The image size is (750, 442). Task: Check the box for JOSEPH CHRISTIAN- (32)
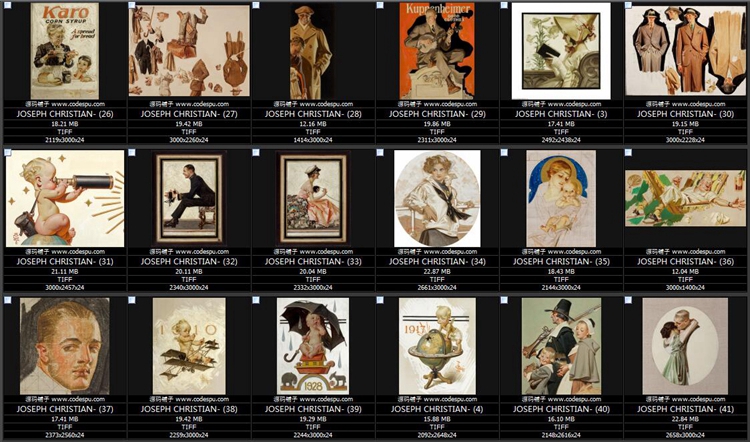pos(132,153)
